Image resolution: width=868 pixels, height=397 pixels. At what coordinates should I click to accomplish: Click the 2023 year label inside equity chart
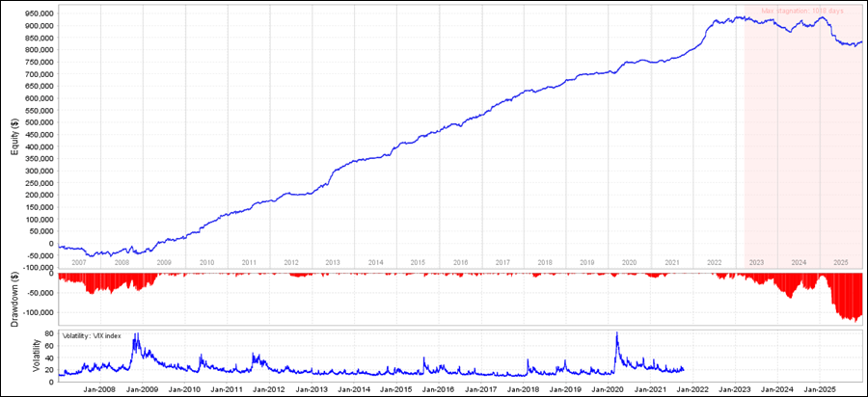[757, 262]
